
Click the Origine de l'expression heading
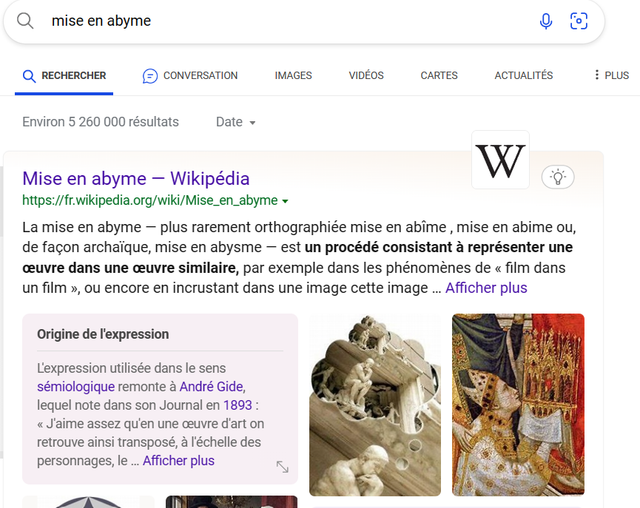pos(103,334)
